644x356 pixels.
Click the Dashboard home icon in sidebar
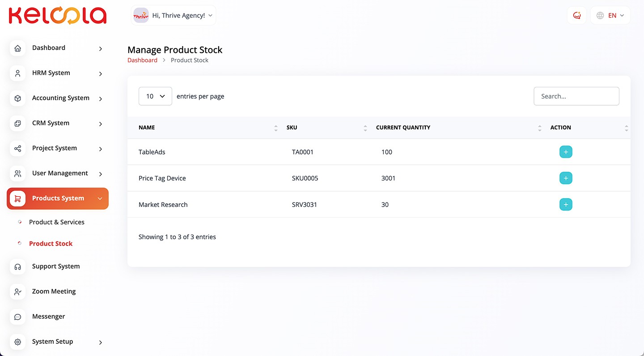(17, 48)
